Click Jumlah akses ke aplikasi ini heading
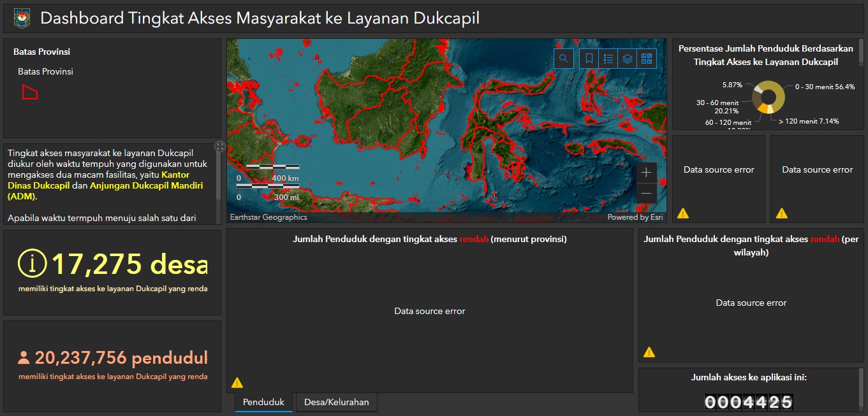 coord(749,377)
